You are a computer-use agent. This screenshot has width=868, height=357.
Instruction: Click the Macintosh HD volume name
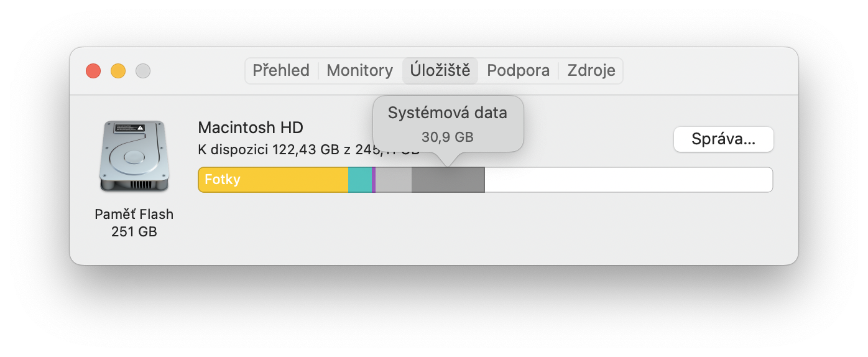(x=251, y=128)
